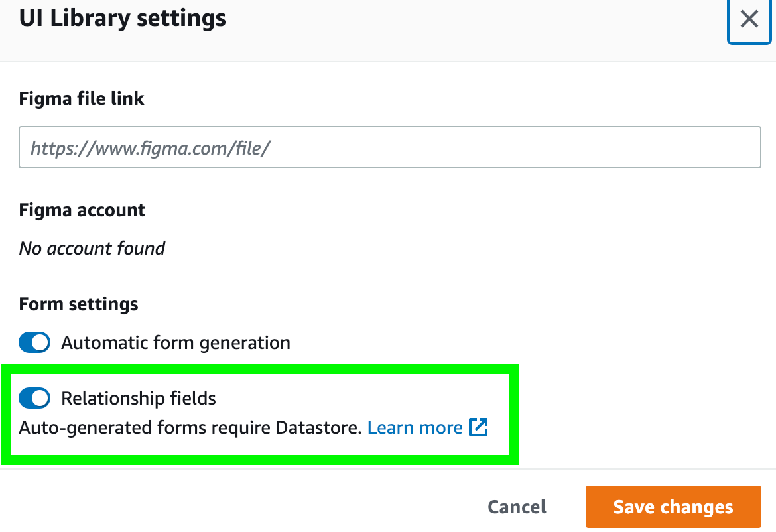
Task: Click the word 'settings' in dialog title
Action: (182, 18)
